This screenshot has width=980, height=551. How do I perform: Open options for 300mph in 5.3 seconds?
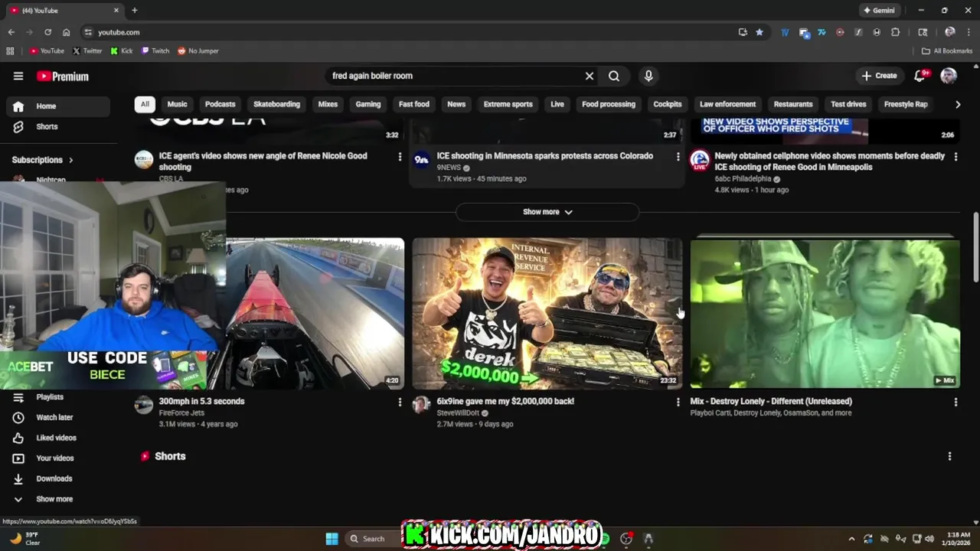[x=400, y=402]
